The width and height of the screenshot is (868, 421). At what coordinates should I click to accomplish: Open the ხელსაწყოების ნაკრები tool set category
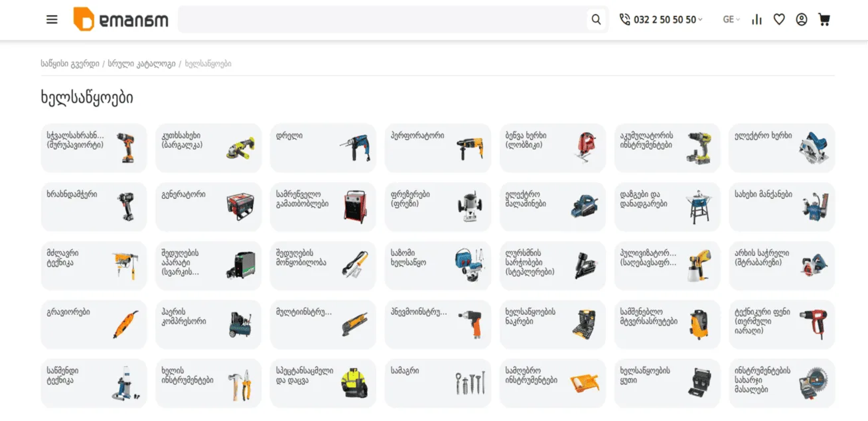tap(553, 325)
